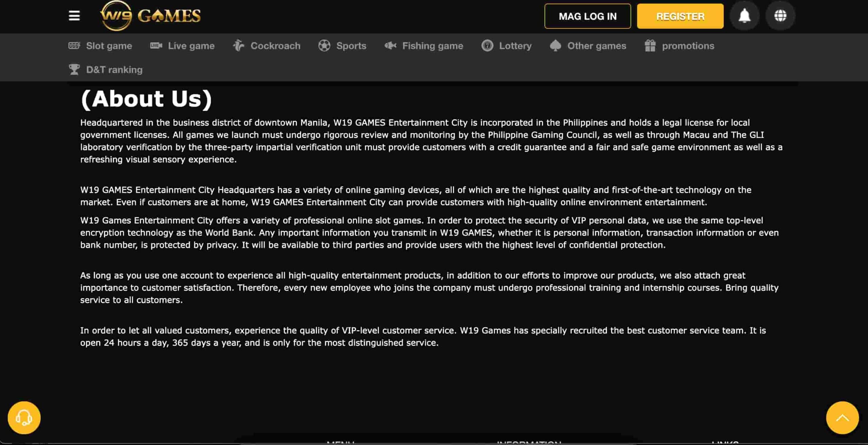The width and height of the screenshot is (868, 445).
Task: Click the spade Other games icon
Action: 555,45
